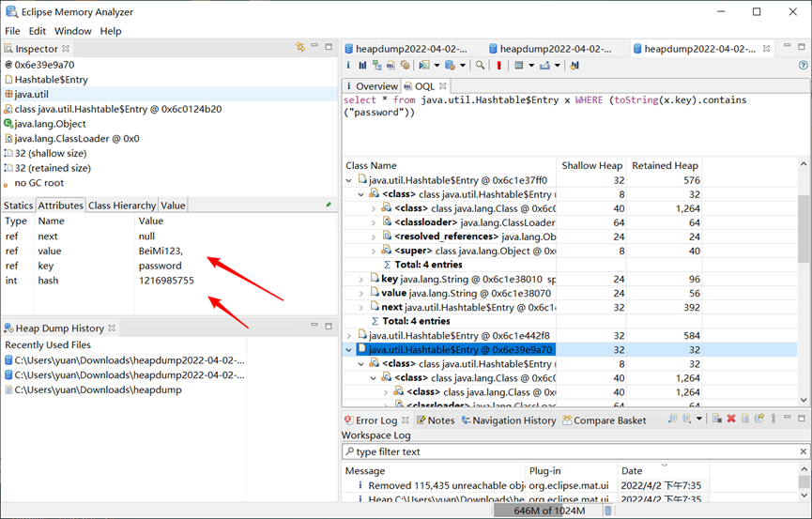
Task: Open the Query Browser dropdown arrow
Action: 463,66
